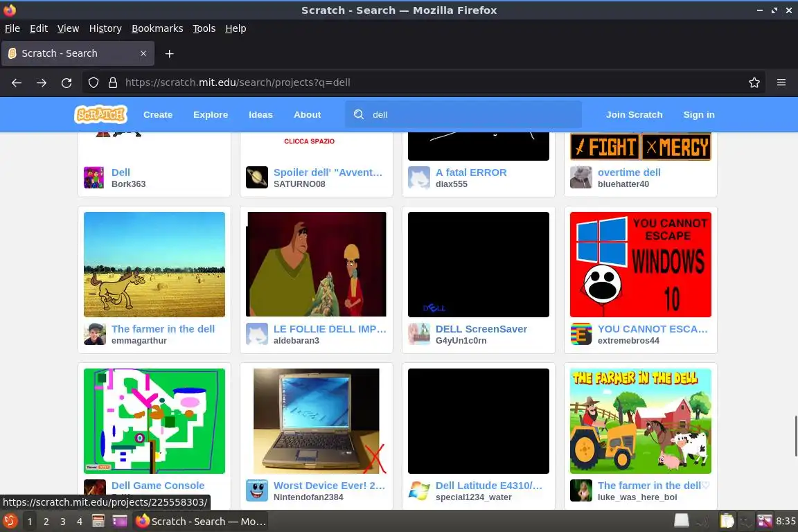View site security lock information
This screenshot has width=798, height=532.
pos(113,82)
